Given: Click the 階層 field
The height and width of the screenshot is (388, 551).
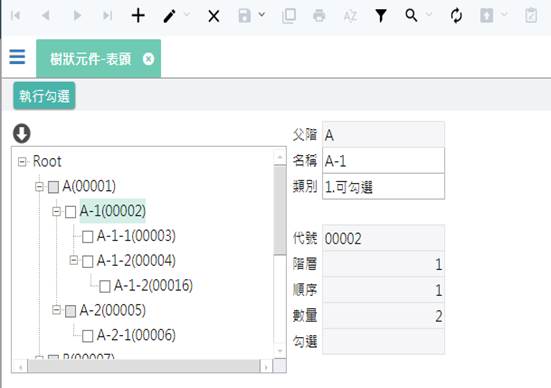Looking at the screenshot, I should coord(383,264).
